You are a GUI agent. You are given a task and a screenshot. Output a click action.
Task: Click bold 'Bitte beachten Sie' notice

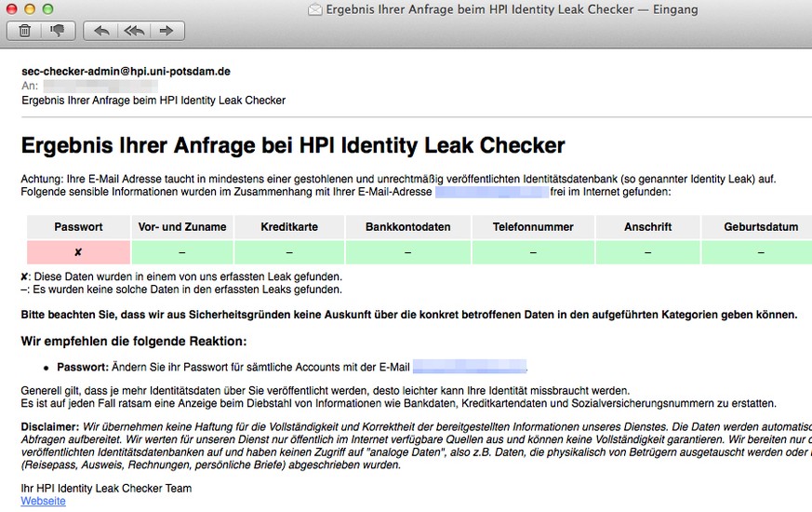tap(408, 315)
